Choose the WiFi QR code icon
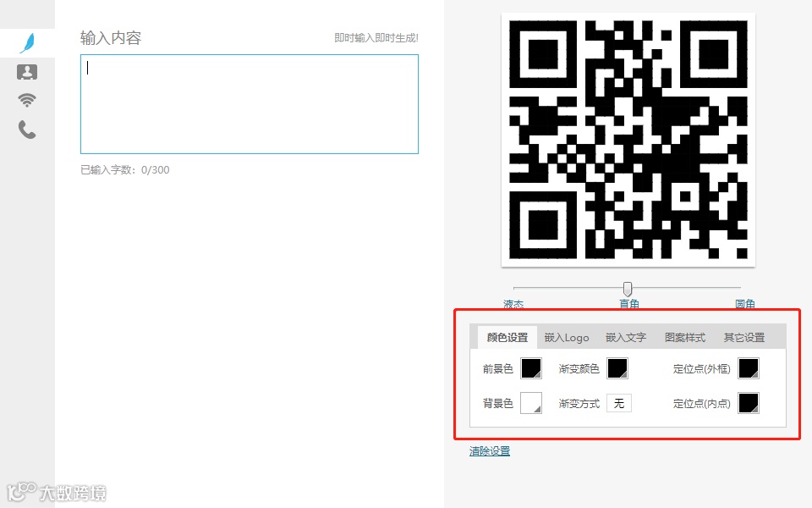The height and width of the screenshot is (508, 812). tap(27, 100)
